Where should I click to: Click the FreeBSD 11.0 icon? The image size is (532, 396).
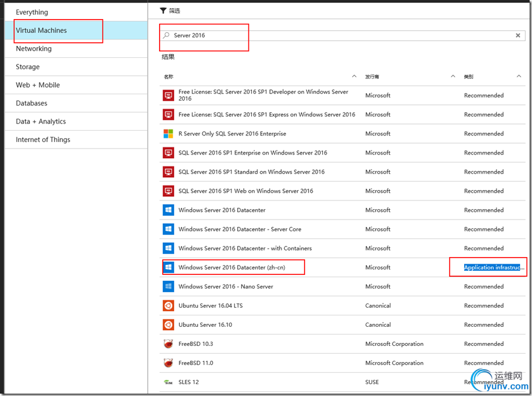coord(168,363)
